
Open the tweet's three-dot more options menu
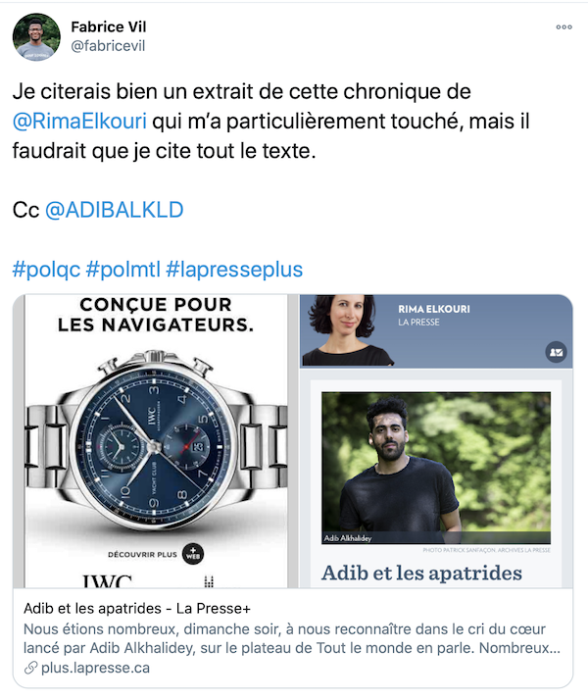pyautogui.click(x=563, y=27)
